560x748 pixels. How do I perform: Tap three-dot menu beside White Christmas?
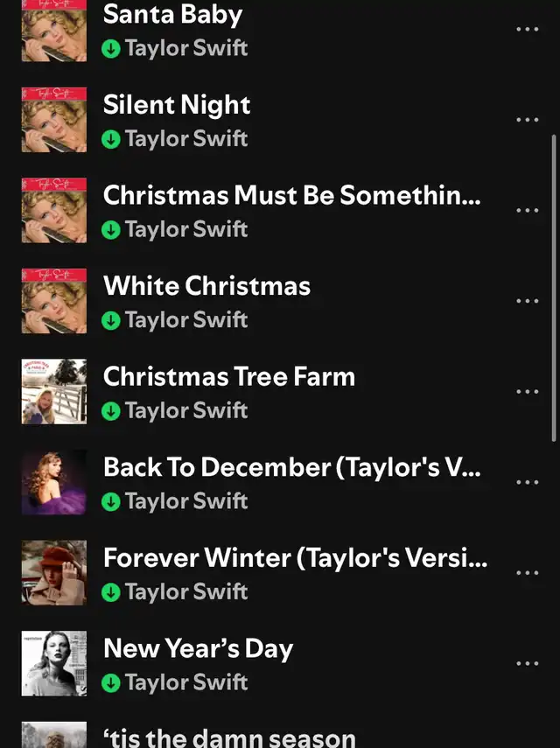(527, 301)
